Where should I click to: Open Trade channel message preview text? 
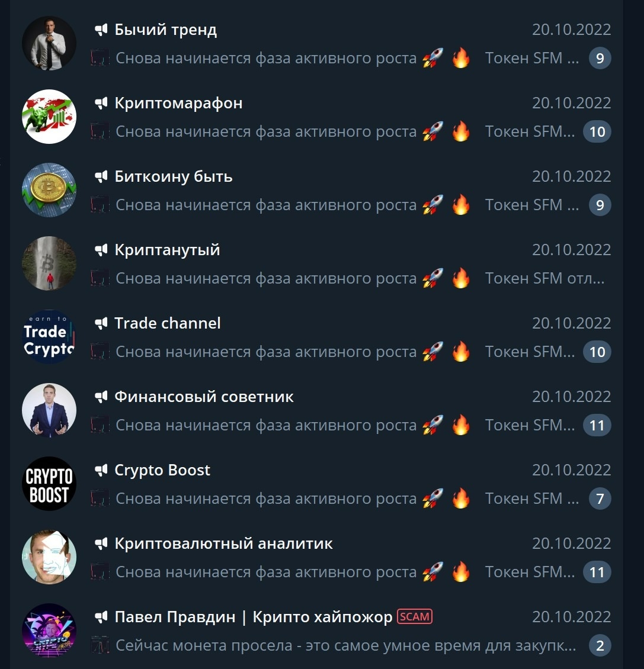[345, 352]
